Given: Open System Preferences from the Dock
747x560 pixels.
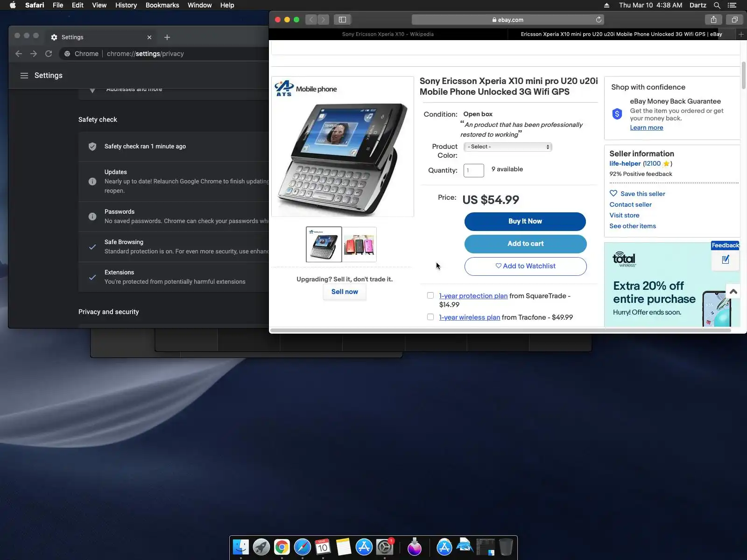Looking at the screenshot, I should click(385, 547).
